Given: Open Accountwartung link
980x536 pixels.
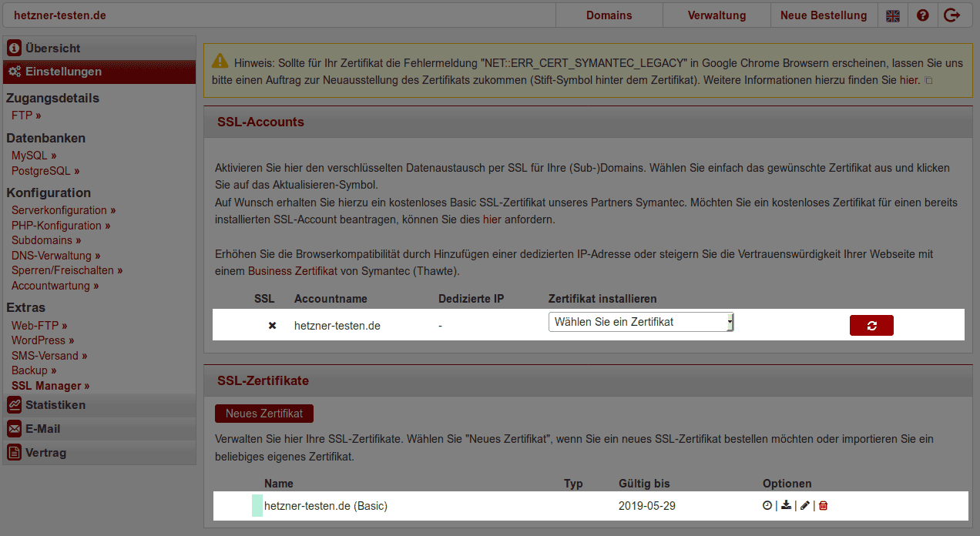Looking at the screenshot, I should pos(55,286).
